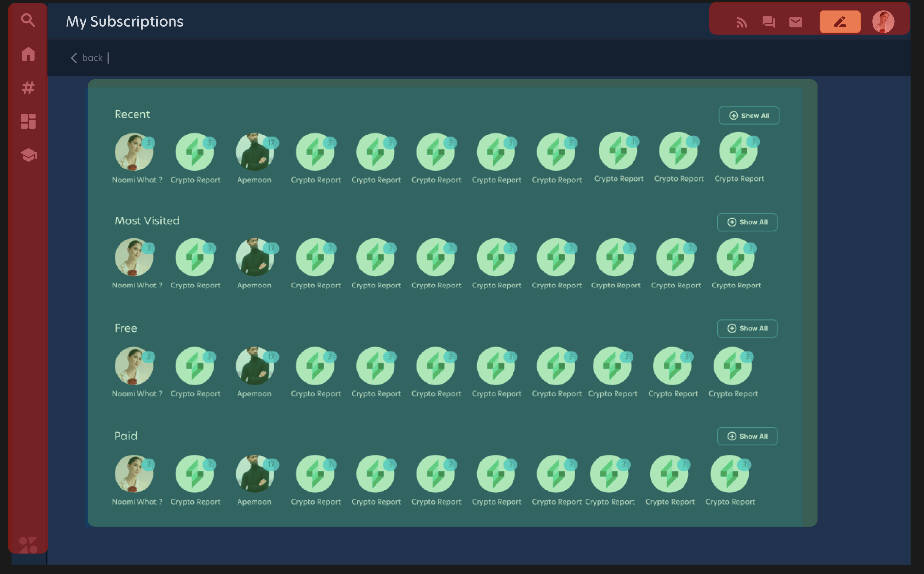Screen dimensions: 924x574
Task: Open the mail inbox icon
Action: point(795,21)
